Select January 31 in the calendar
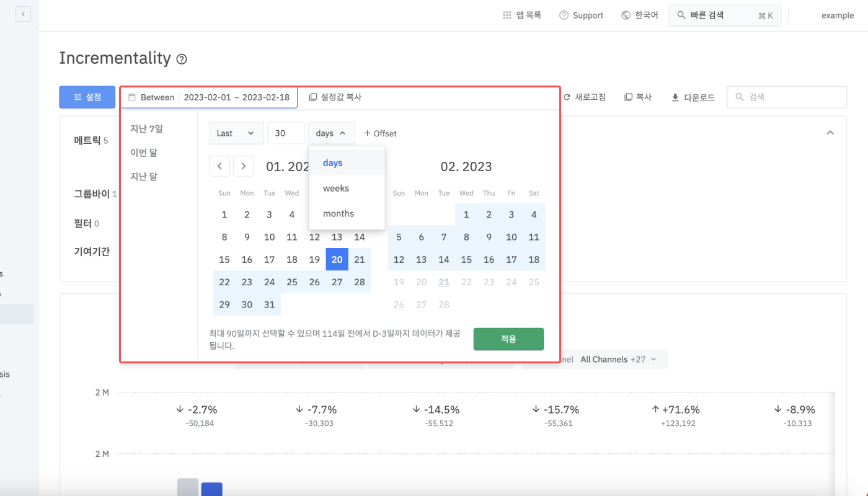 269,305
